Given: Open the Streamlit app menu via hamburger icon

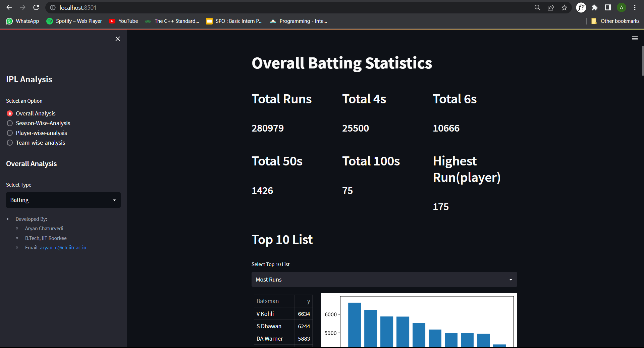Looking at the screenshot, I should tap(635, 38).
